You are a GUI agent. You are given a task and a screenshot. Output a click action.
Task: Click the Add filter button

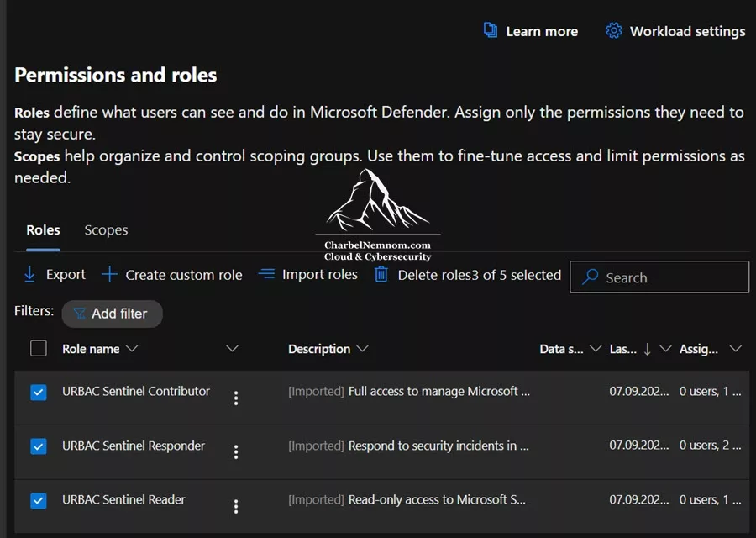112,314
